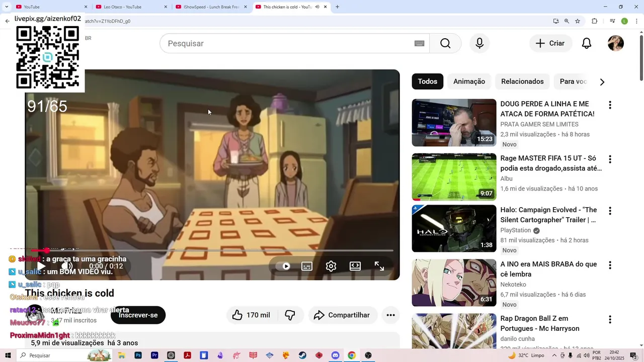Open Windows notification center

(634, 355)
